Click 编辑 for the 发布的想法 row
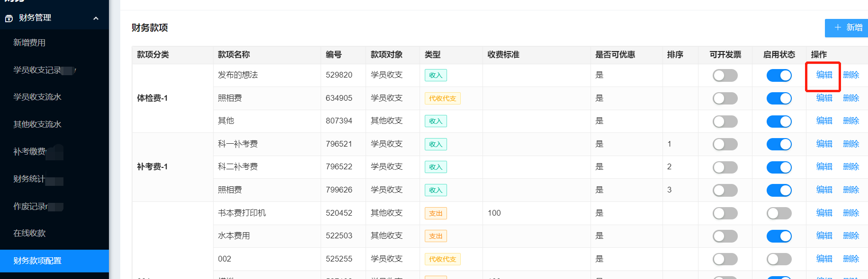The image size is (868, 279). [x=824, y=75]
